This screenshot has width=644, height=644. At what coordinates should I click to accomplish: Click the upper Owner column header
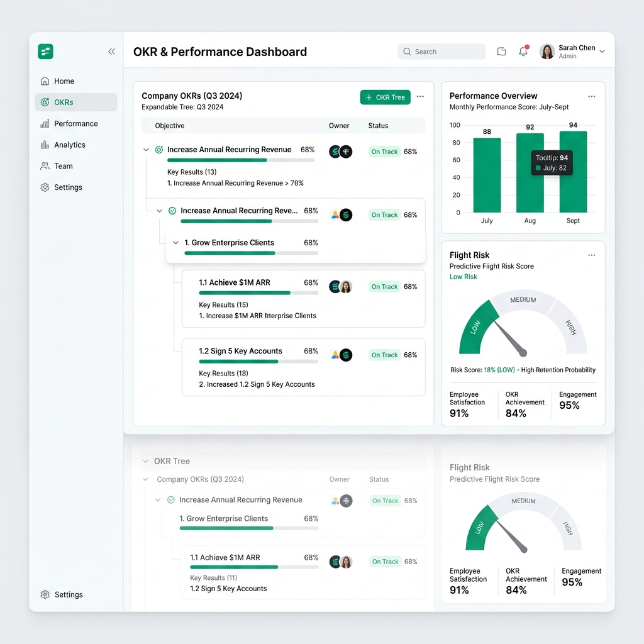coord(339,126)
